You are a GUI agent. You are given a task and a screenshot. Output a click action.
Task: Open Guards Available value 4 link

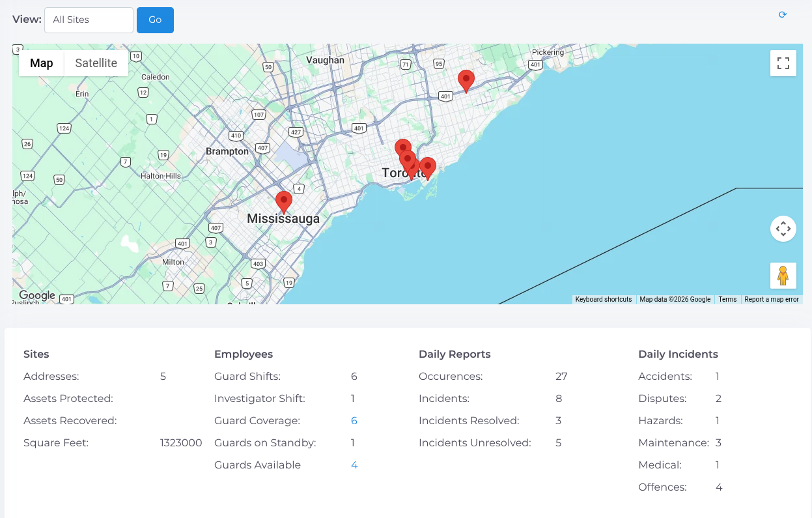point(354,465)
